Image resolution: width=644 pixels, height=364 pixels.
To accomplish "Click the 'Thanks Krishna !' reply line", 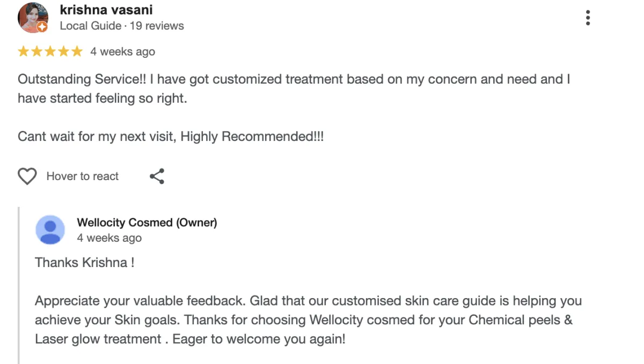I will tap(84, 263).
